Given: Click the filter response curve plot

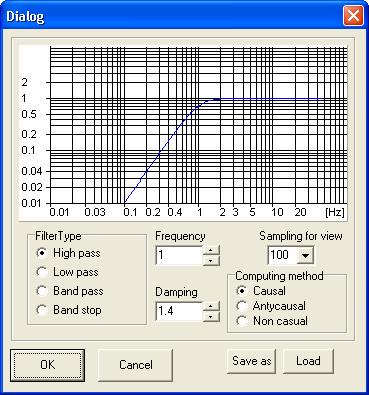Looking at the screenshot, I should (x=183, y=133).
